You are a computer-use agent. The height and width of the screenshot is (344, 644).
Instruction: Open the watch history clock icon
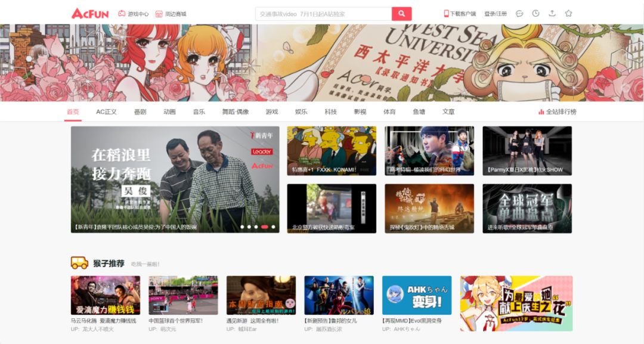coord(535,14)
